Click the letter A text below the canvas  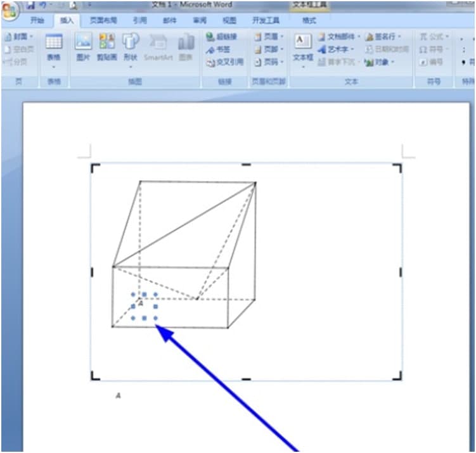[119, 395]
